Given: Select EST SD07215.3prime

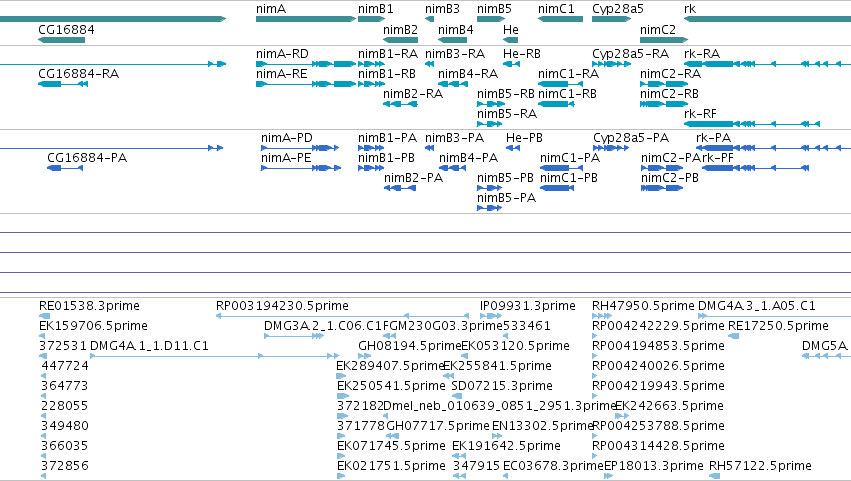Looking at the screenshot, I should 456,396.
